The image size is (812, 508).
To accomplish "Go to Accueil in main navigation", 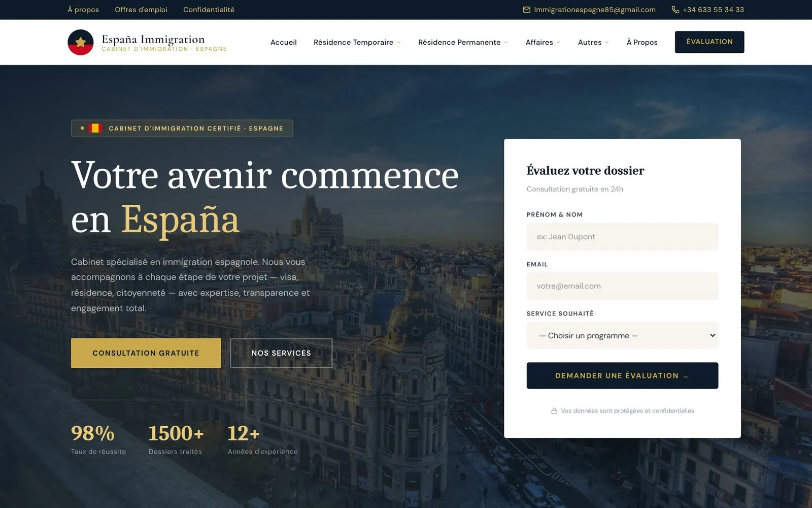I will point(284,42).
